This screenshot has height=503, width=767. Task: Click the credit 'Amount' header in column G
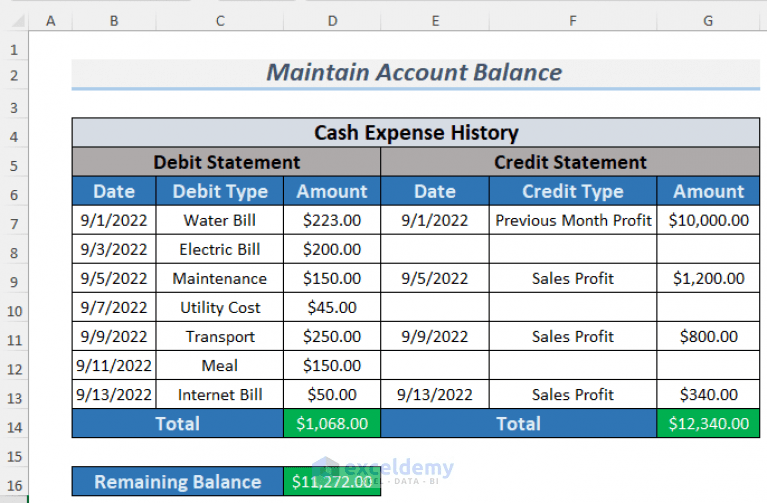[x=708, y=191]
